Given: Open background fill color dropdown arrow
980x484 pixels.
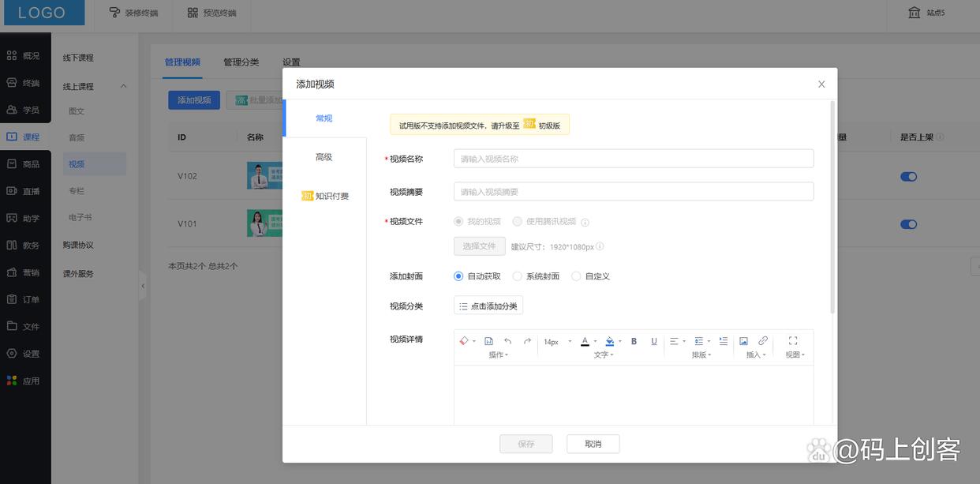Looking at the screenshot, I should pos(620,342).
